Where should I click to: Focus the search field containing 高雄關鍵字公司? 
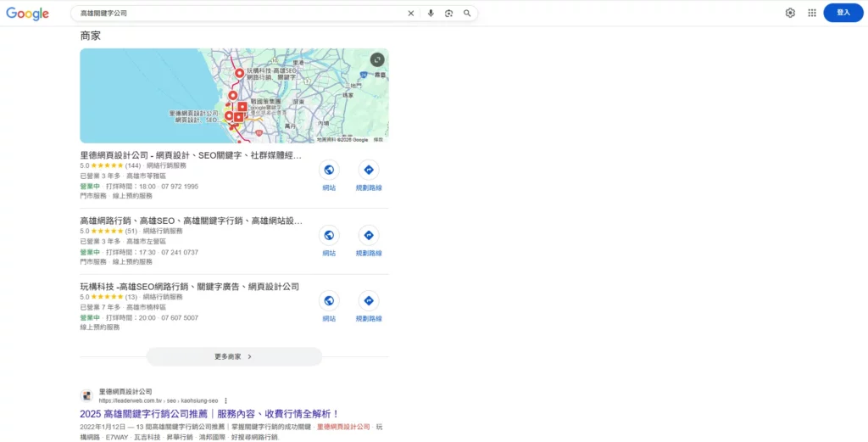(x=238, y=14)
